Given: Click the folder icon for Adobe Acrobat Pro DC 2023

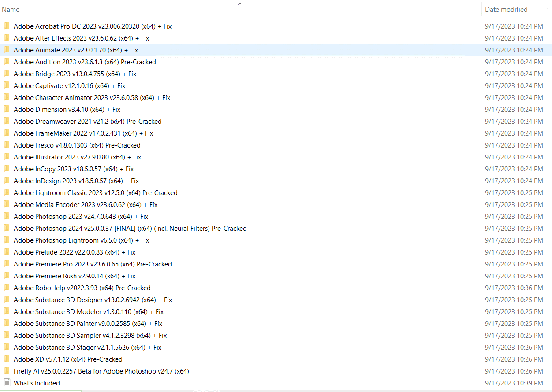Looking at the screenshot, I should click(x=7, y=26).
